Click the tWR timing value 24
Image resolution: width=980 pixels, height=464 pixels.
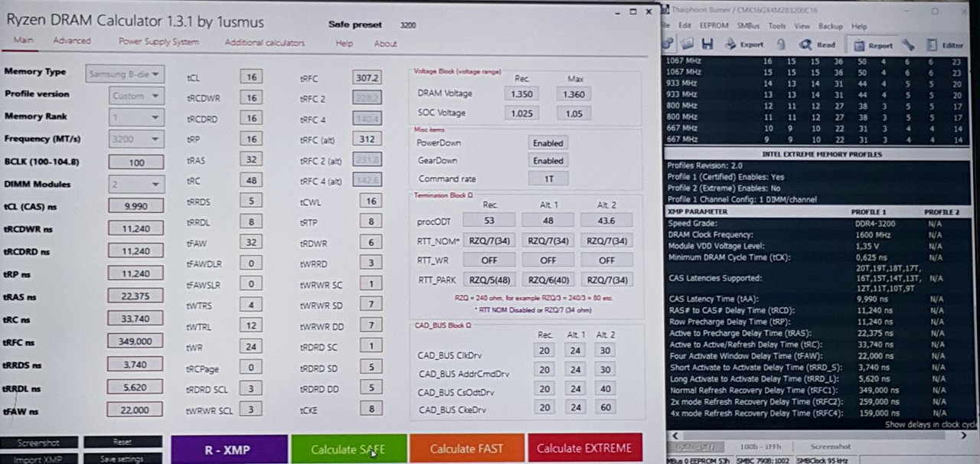[250, 347]
